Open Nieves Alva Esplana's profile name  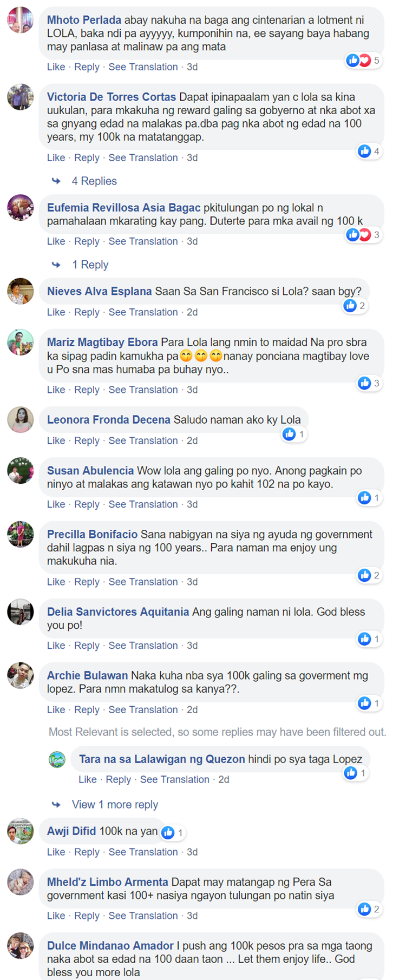[99, 291]
